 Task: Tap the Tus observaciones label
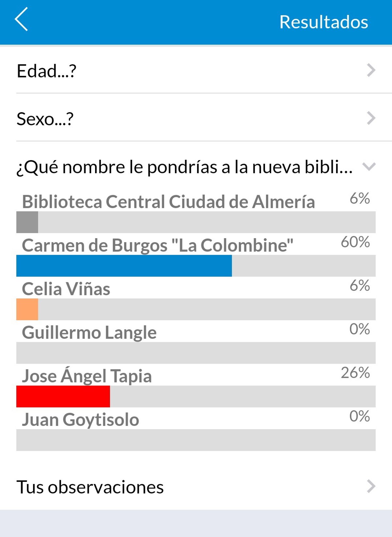(x=90, y=487)
